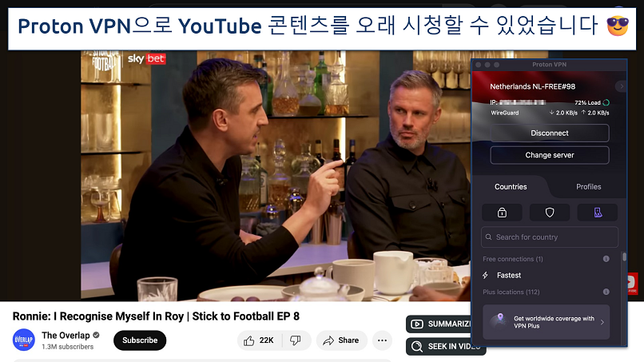The height and width of the screenshot is (362, 644).
Task: Open the Get worldwide coverage with VPN Plus banner
Action: pos(547,322)
